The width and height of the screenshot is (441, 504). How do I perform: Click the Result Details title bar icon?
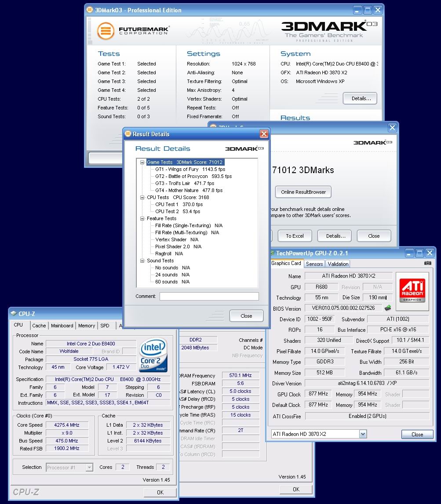(128, 134)
